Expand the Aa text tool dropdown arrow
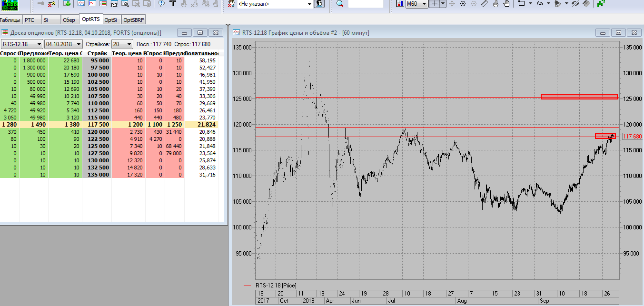This screenshot has width=644, height=306. (548, 3)
